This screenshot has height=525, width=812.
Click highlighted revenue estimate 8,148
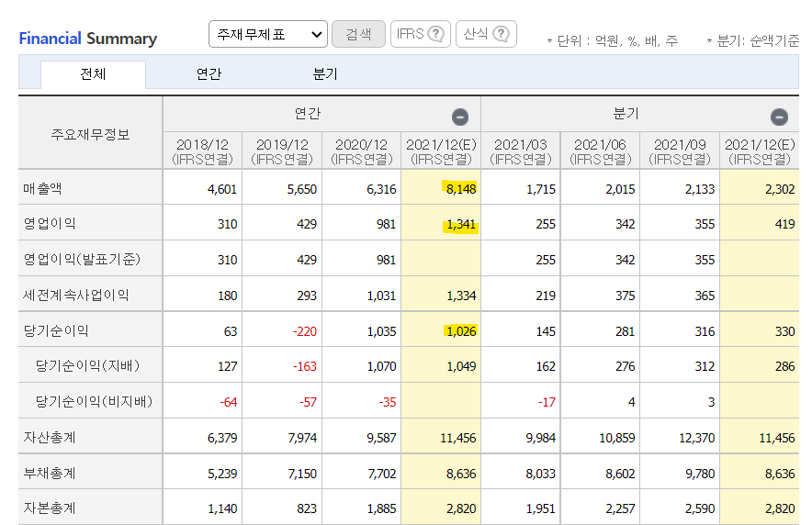click(460, 189)
